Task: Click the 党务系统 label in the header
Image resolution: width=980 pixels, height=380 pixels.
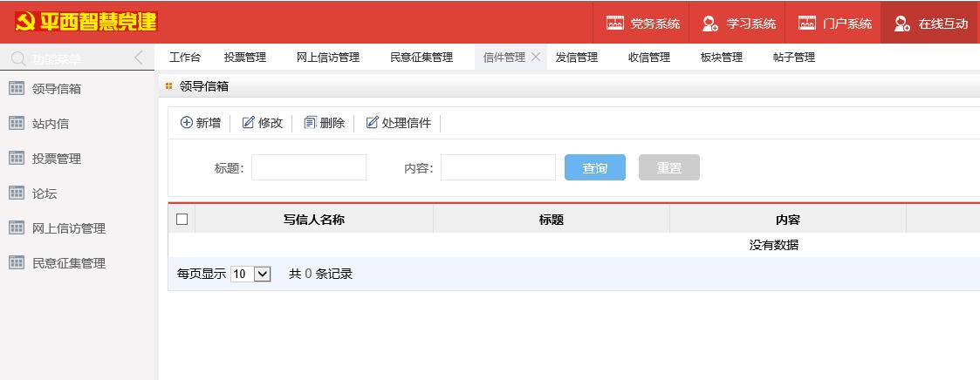Action: click(655, 24)
